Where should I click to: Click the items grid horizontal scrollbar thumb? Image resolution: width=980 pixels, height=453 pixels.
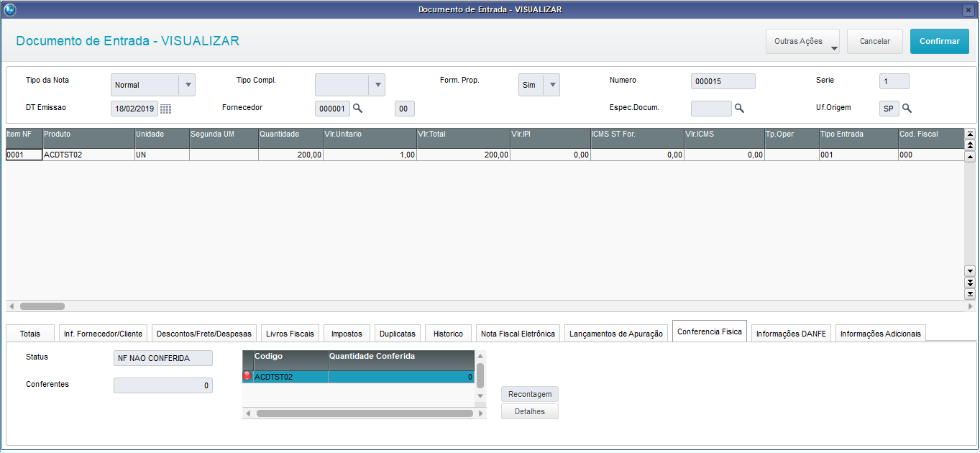point(42,306)
